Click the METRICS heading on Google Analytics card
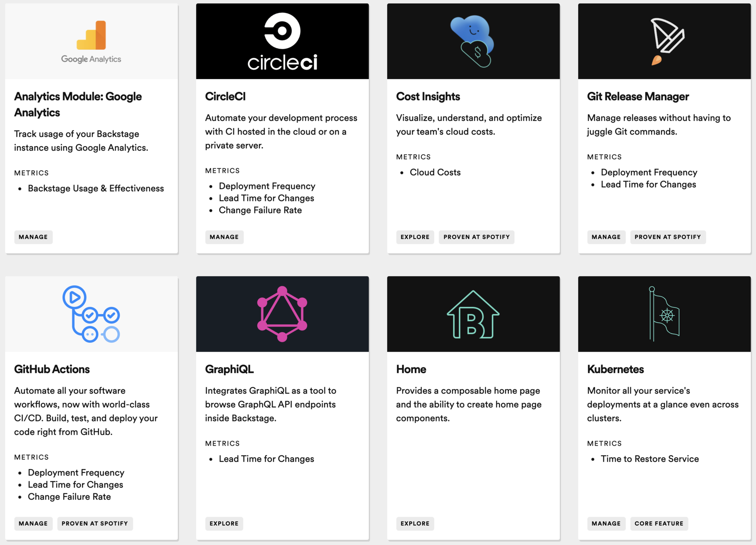 32,173
